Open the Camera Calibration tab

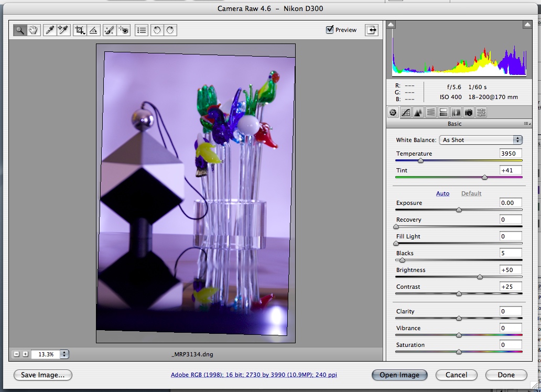point(469,112)
